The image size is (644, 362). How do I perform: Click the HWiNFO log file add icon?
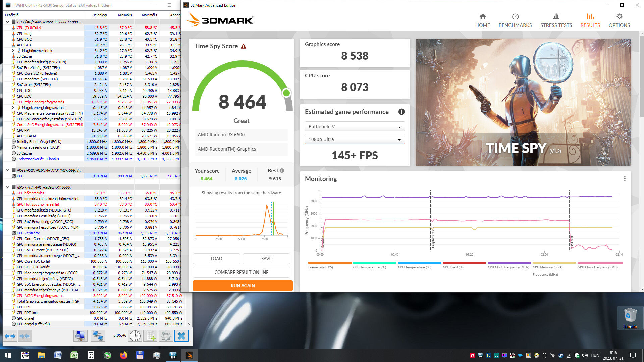[151, 336]
